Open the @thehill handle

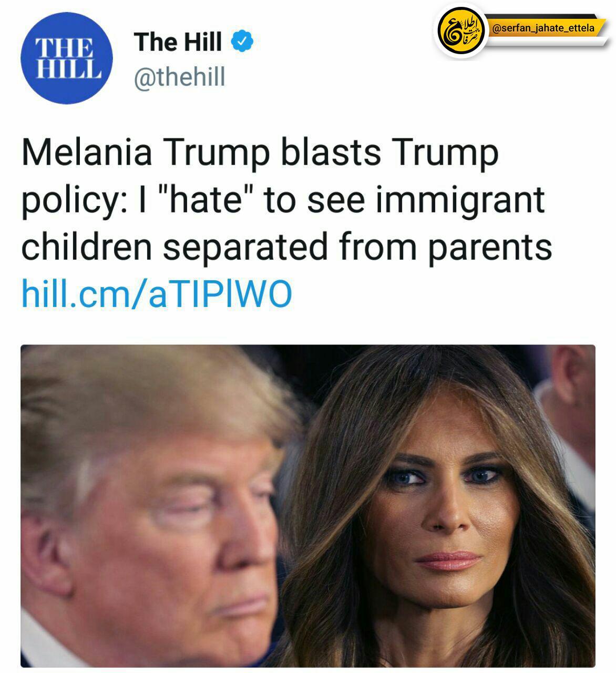point(180,77)
